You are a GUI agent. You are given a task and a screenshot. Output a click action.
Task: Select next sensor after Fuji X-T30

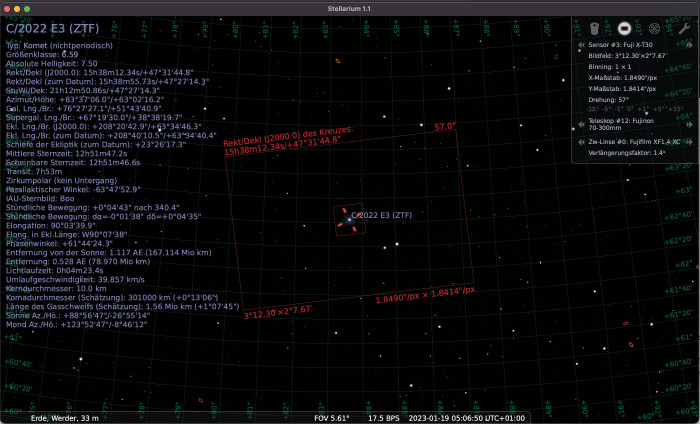tap(690, 45)
